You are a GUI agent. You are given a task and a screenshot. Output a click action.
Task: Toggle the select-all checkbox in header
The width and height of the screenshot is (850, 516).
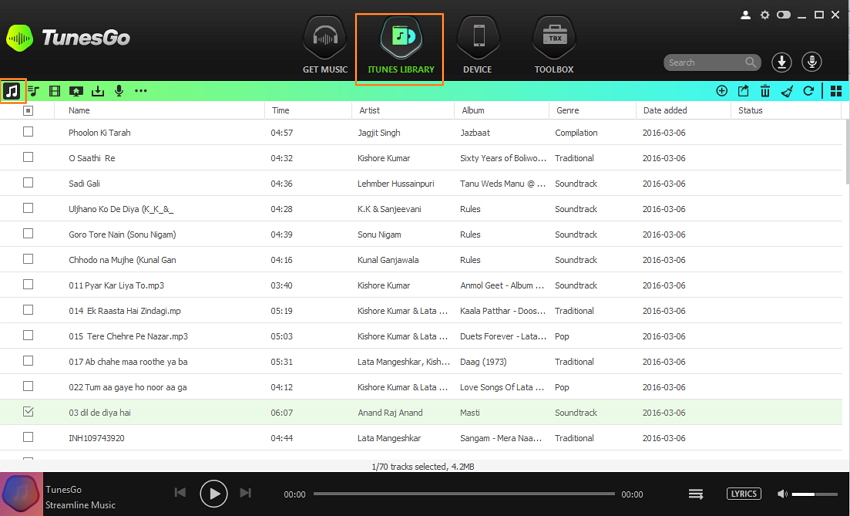(x=28, y=111)
